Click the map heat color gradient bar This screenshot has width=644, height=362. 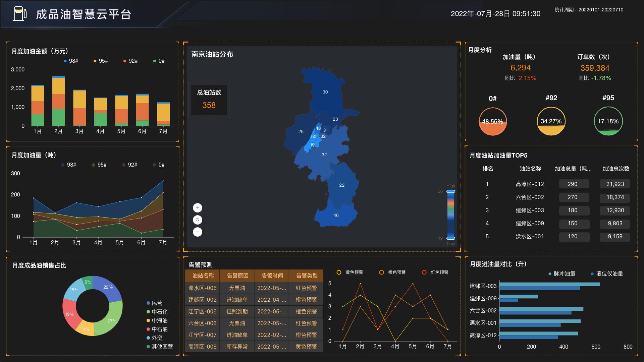tap(451, 215)
